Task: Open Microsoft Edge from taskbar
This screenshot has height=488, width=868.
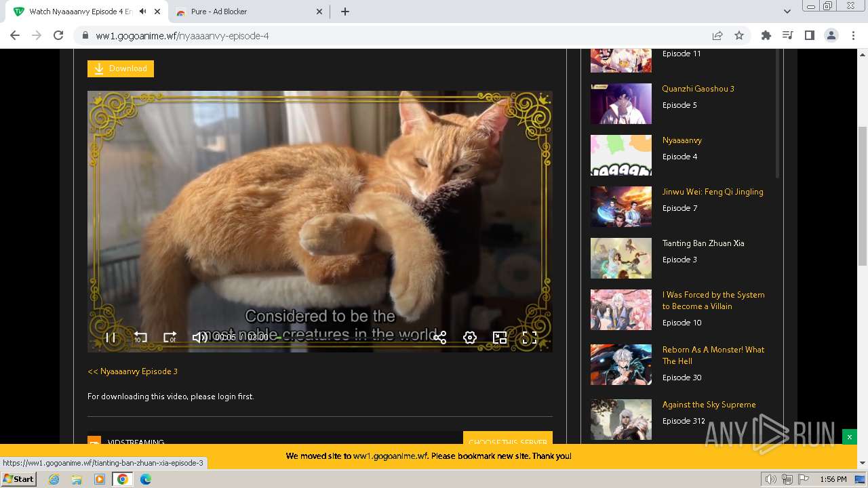Action: point(145,479)
